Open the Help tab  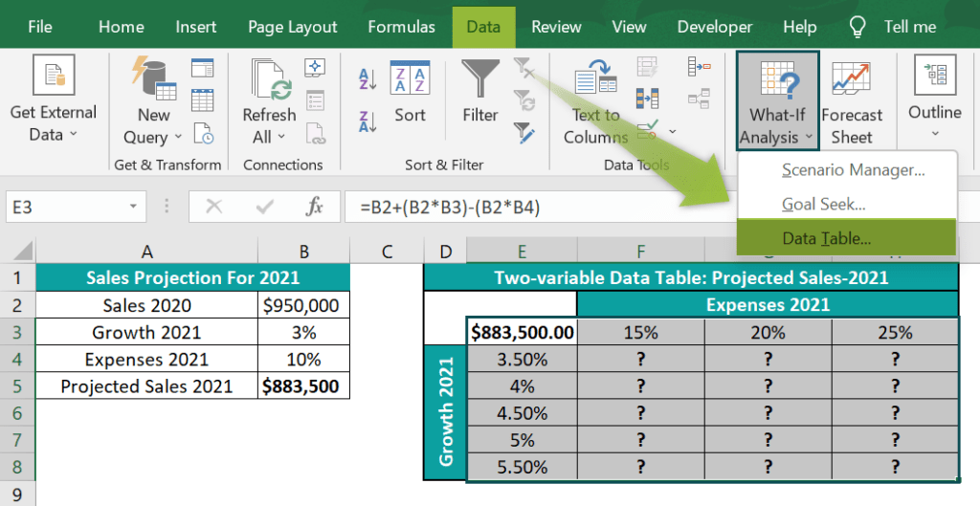coord(800,27)
